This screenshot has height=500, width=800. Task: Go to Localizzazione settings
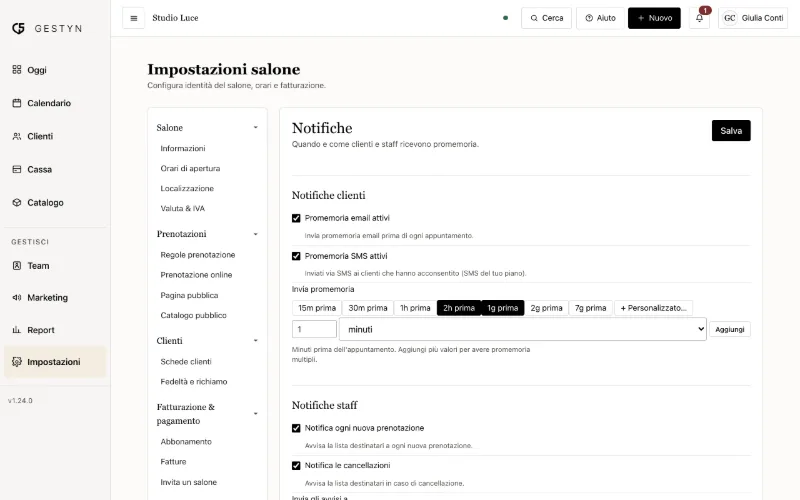[x=187, y=188]
